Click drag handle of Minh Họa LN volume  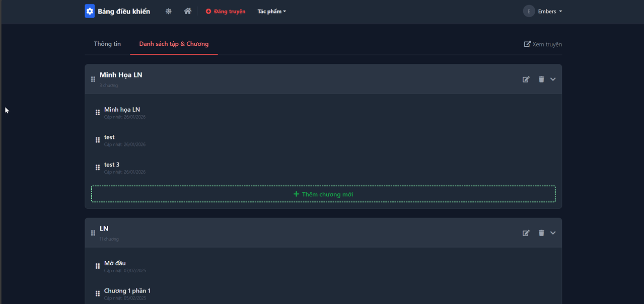pyautogui.click(x=93, y=79)
